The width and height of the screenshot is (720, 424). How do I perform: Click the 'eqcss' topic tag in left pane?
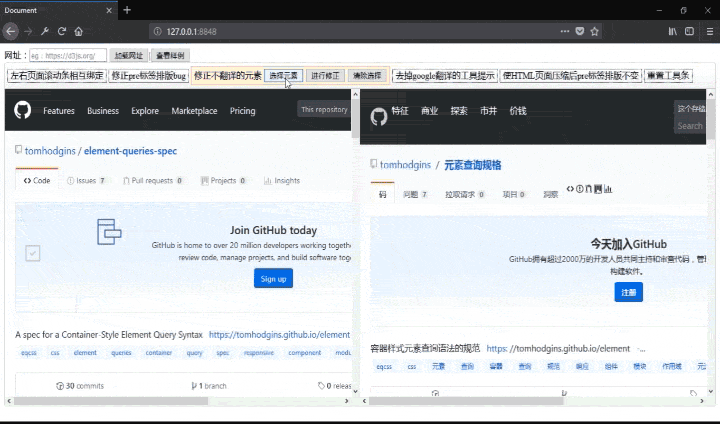[28, 353]
